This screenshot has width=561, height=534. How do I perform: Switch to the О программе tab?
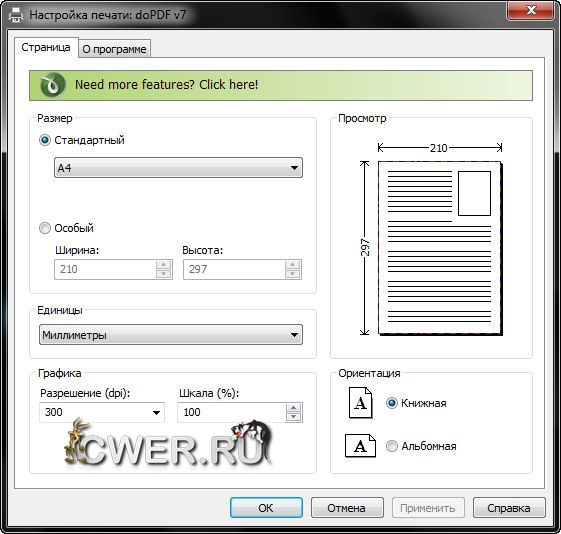click(x=114, y=49)
